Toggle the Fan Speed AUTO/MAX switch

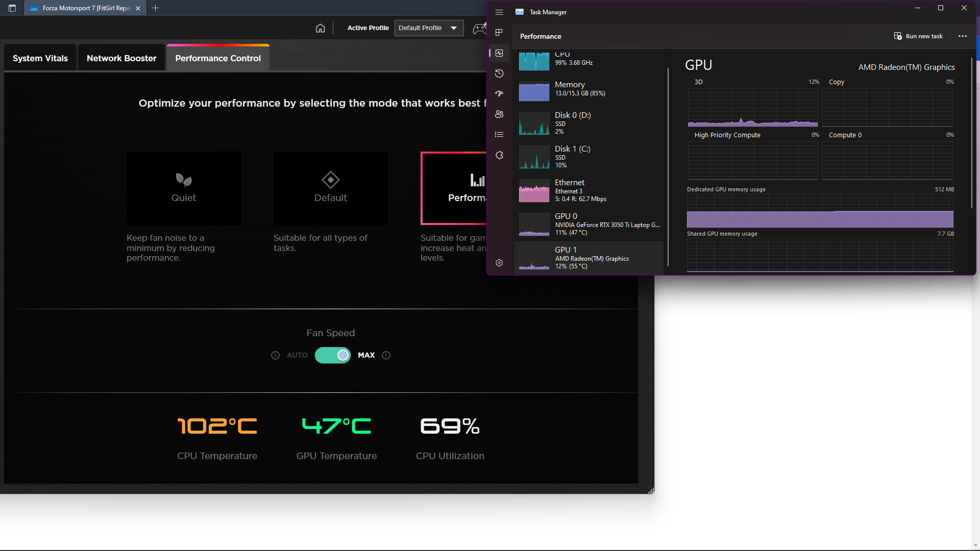(332, 355)
